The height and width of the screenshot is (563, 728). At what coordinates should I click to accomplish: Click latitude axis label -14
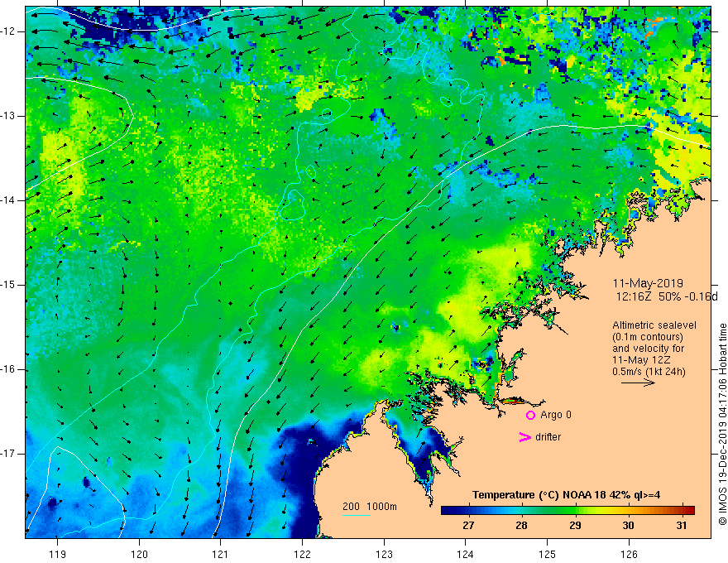pyautogui.click(x=8, y=200)
